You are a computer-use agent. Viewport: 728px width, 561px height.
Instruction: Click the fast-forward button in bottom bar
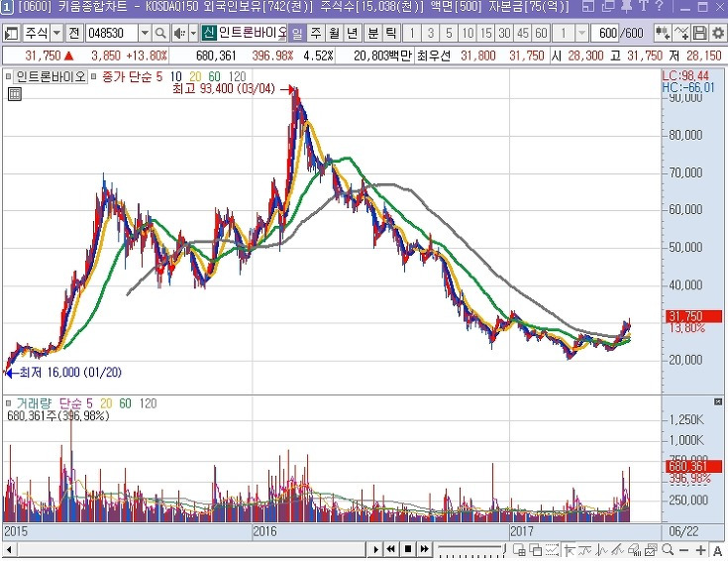(x=424, y=549)
